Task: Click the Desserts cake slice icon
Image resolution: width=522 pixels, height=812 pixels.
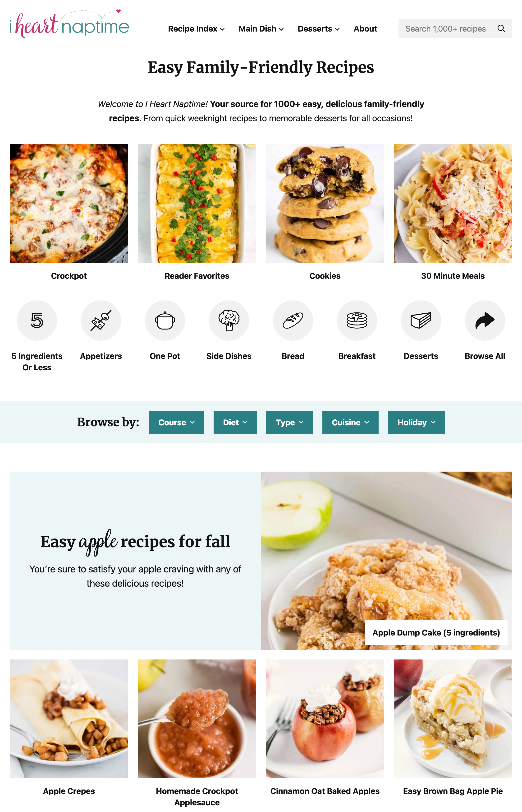Action: 421,320
